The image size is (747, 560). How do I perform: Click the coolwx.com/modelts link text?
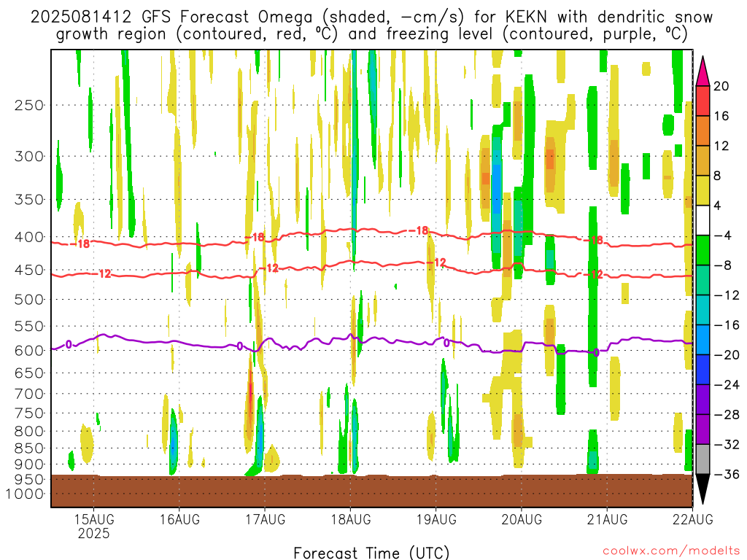[x=671, y=551]
